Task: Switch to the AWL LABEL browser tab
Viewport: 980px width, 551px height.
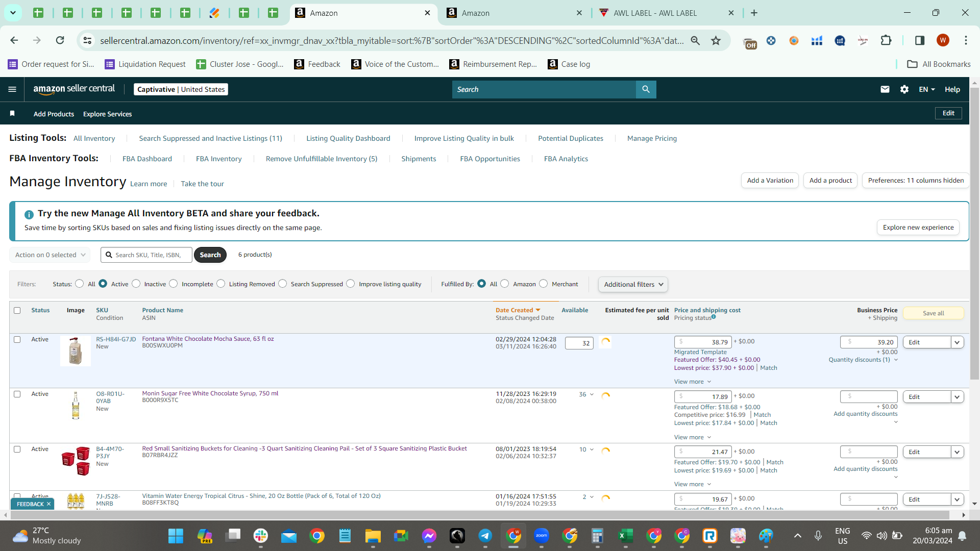Action: [x=666, y=13]
